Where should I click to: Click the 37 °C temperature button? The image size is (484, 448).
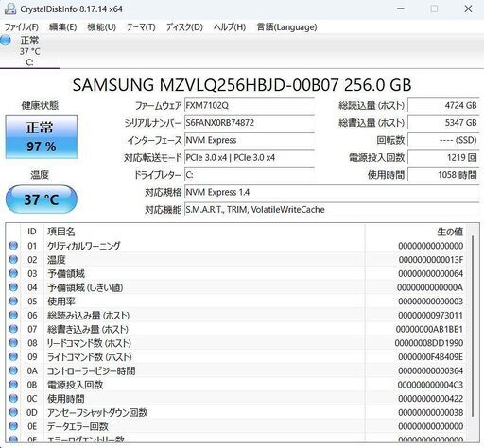[42, 199]
